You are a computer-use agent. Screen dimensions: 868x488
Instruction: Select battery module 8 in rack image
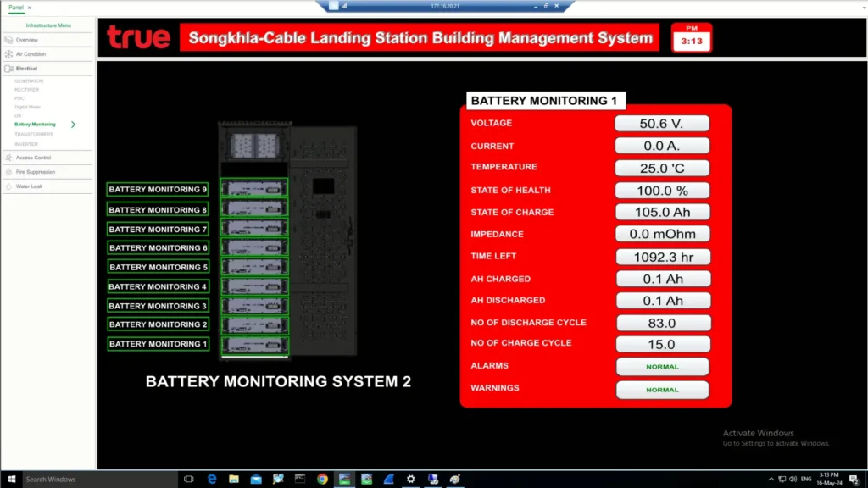tap(254, 208)
